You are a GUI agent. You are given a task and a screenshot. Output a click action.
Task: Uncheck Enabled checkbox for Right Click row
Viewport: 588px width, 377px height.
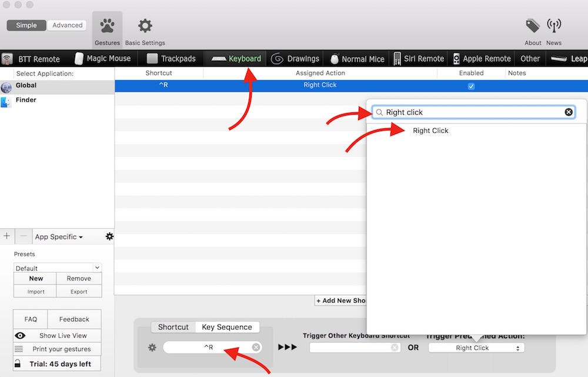(x=471, y=86)
